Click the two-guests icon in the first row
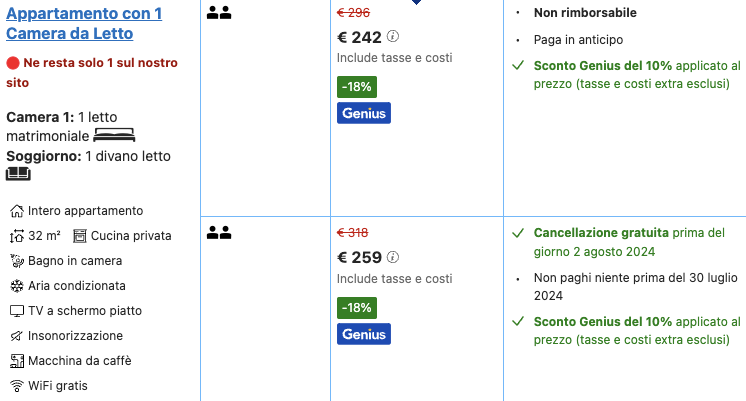 point(219,13)
